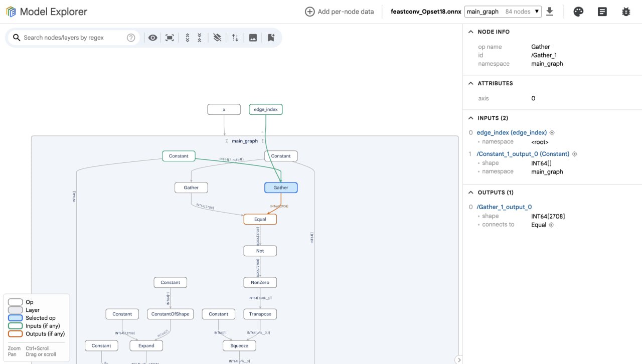
Task: Click the zoom-to-fit icon in toolbar
Action: pos(170,38)
